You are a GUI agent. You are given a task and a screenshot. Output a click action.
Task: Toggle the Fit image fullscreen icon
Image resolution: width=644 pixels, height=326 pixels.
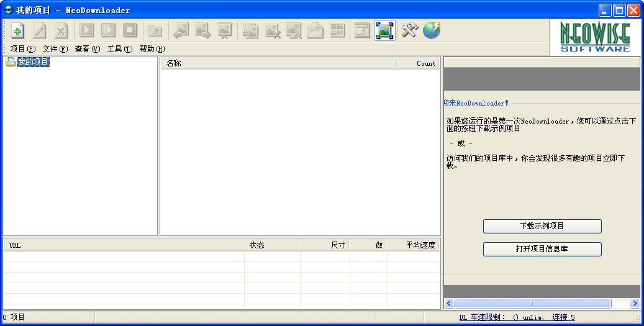pyautogui.click(x=384, y=30)
